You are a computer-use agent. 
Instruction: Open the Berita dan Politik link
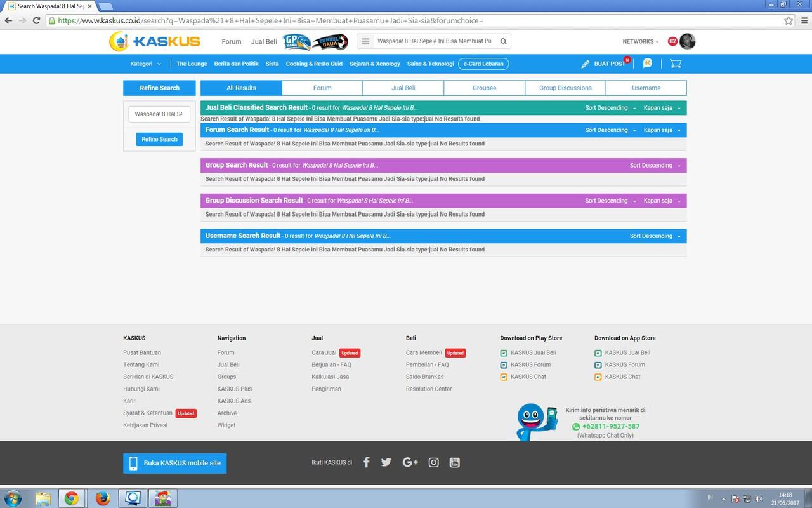(236, 63)
